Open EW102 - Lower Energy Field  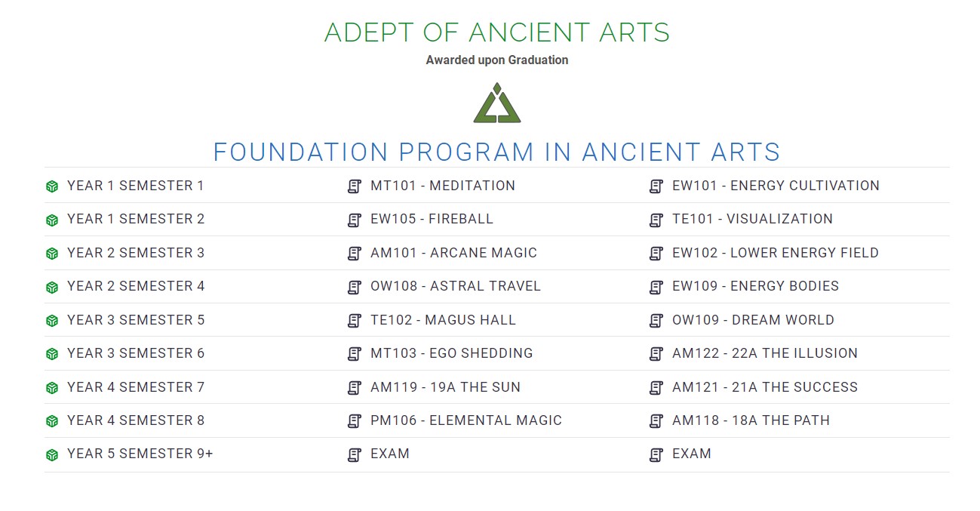tap(776, 253)
